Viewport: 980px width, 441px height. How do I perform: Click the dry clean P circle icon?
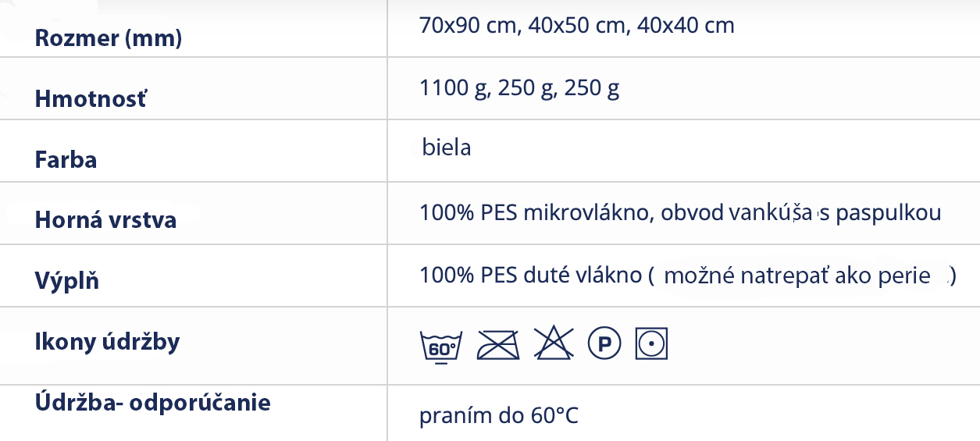click(604, 343)
